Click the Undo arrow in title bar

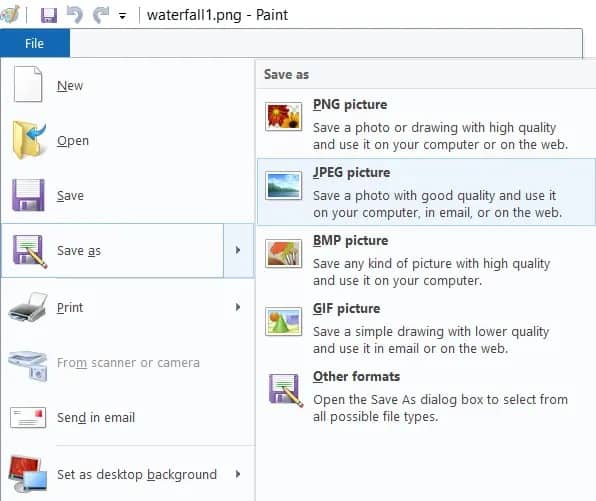[74, 15]
